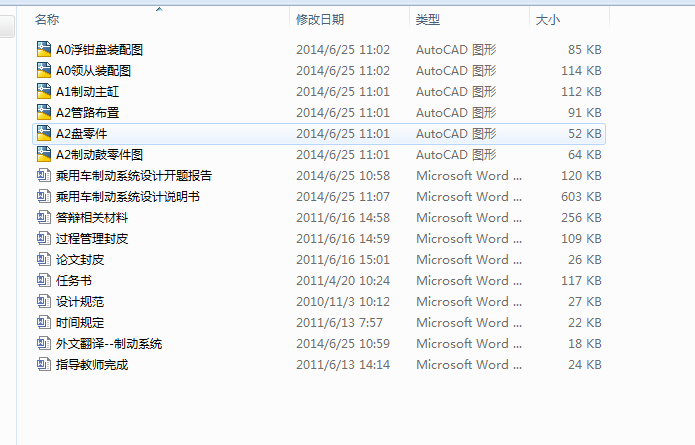Sort files by the 类型 column header
Image resolution: width=695 pixels, height=445 pixels.
428,20
